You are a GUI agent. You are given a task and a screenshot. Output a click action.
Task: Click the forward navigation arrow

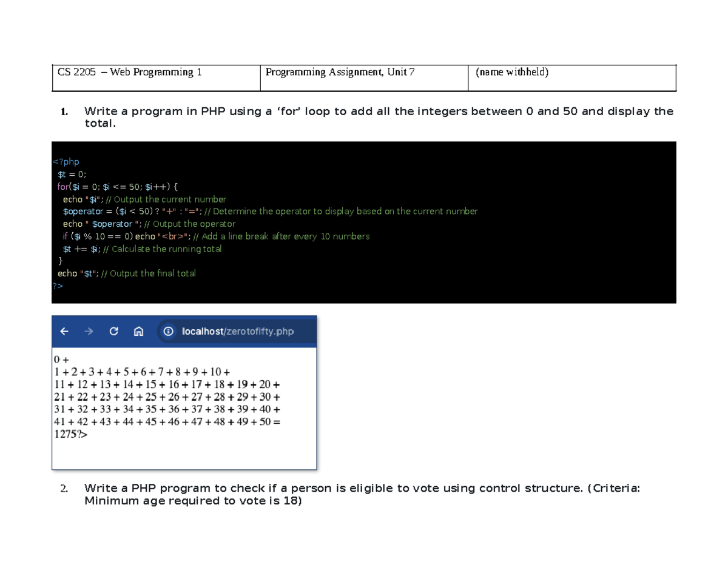pos(89,331)
